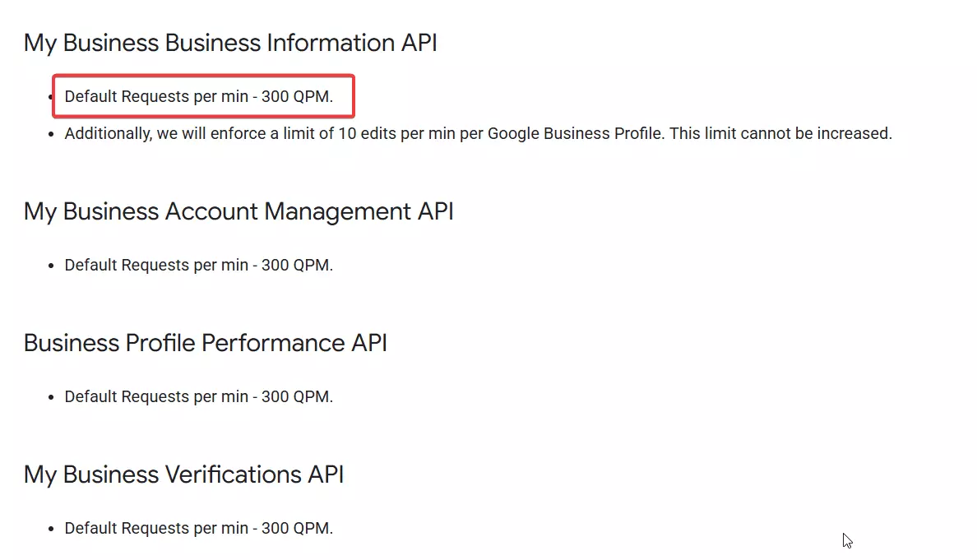Click the bullet dot before "Additionally" line

pyautogui.click(x=51, y=134)
